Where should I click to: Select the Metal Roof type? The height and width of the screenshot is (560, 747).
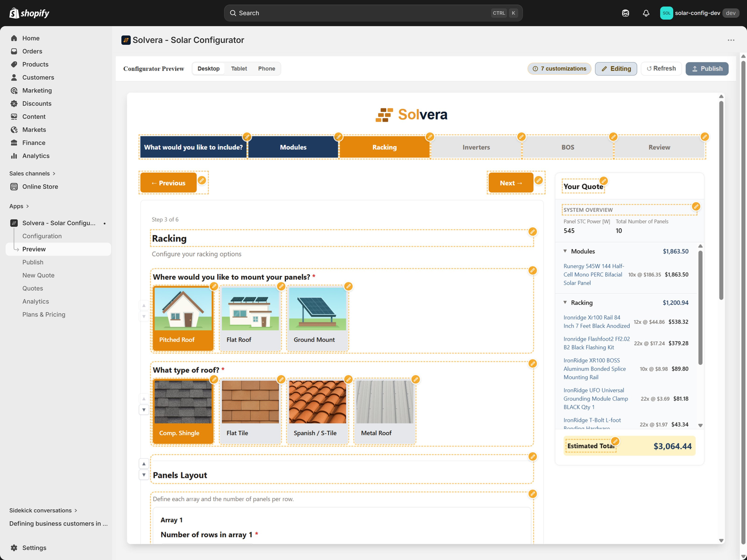385,412
